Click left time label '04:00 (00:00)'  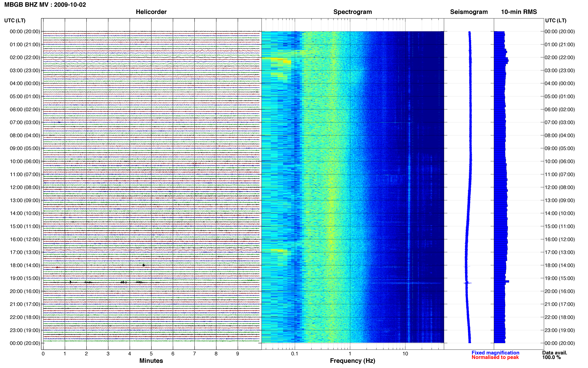[25, 83]
